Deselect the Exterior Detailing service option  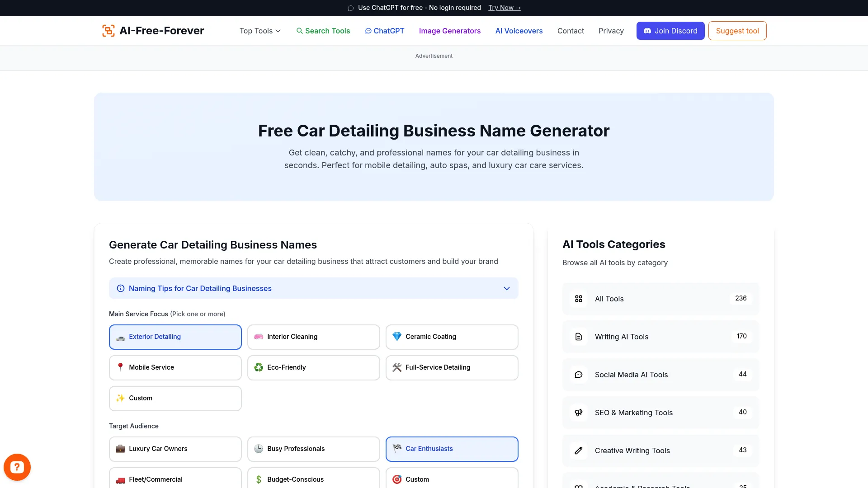(175, 337)
